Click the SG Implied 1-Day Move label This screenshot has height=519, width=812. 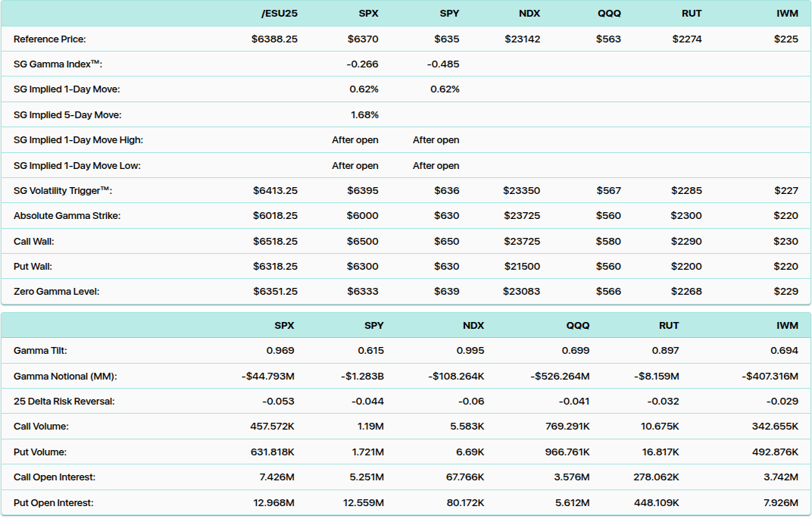coord(67,89)
